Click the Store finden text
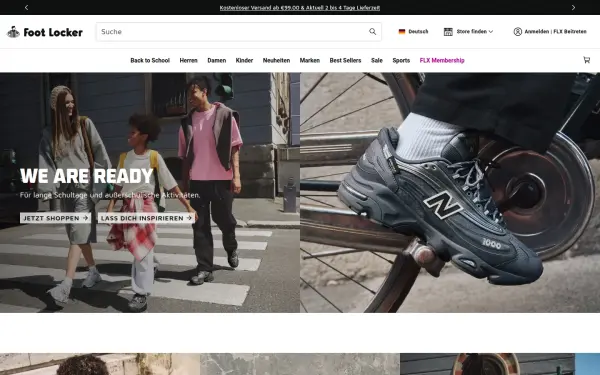Image resolution: width=600 pixels, height=375 pixels. tap(471, 32)
